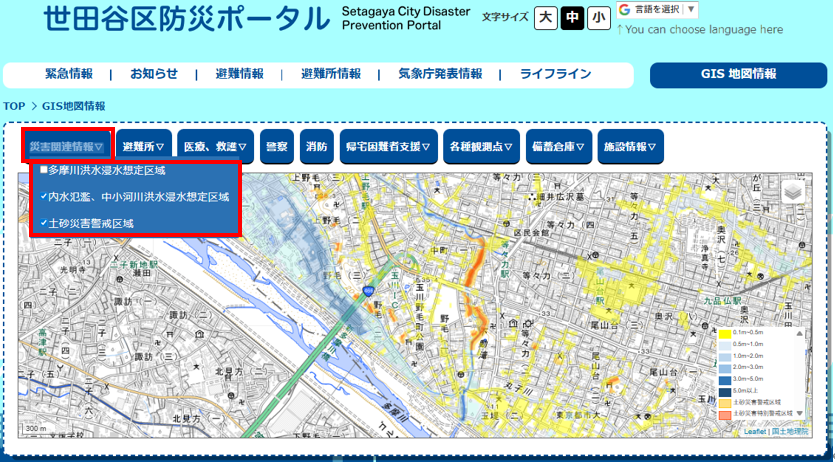
Task: Click 東京都市大 label on map
Action: pos(578,415)
